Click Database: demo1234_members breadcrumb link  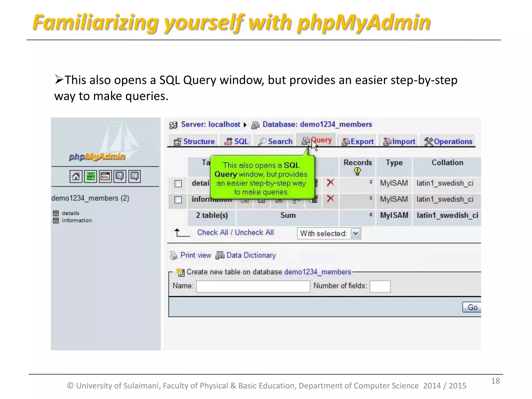[317, 124]
